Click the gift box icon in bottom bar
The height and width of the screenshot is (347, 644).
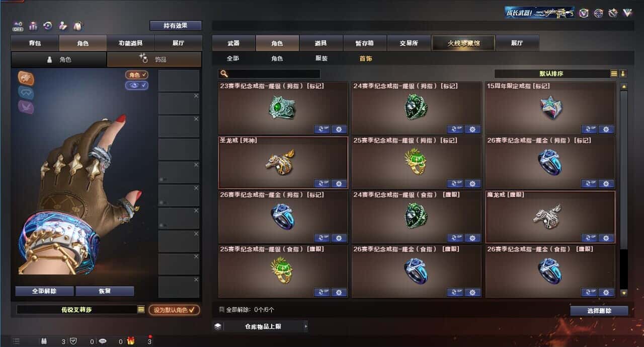(131, 341)
